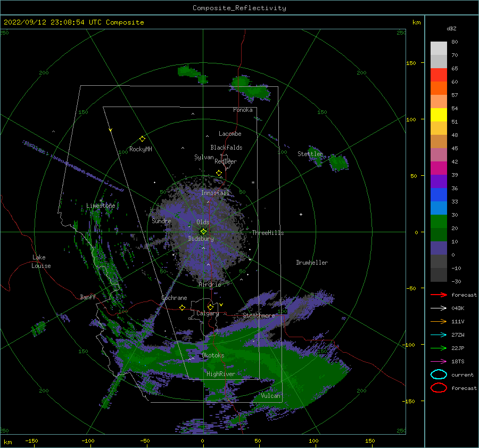Select the blue 33–36 dBZ color swatch
The width and height of the screenshot is (479, 448).
click(x=439, y=195)
